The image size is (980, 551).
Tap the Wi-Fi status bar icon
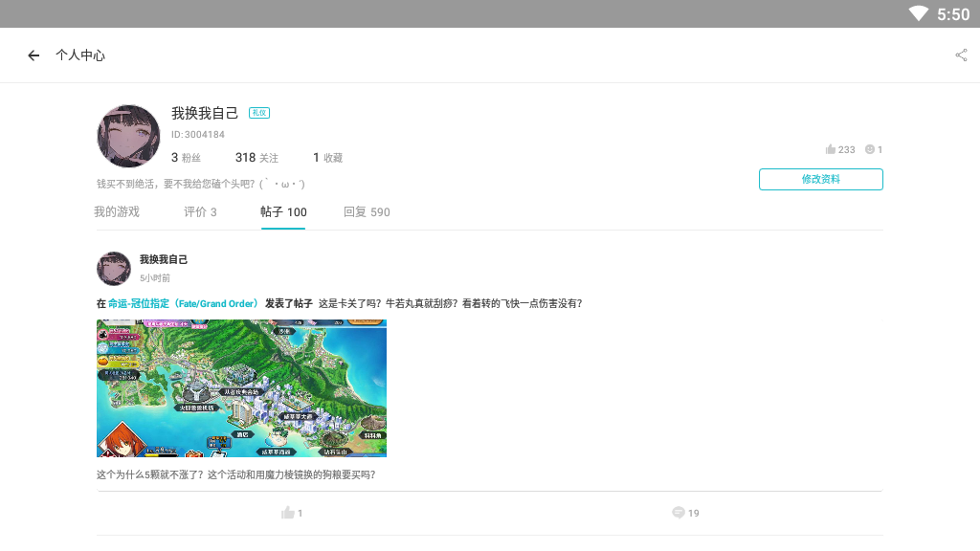point(918,13)
